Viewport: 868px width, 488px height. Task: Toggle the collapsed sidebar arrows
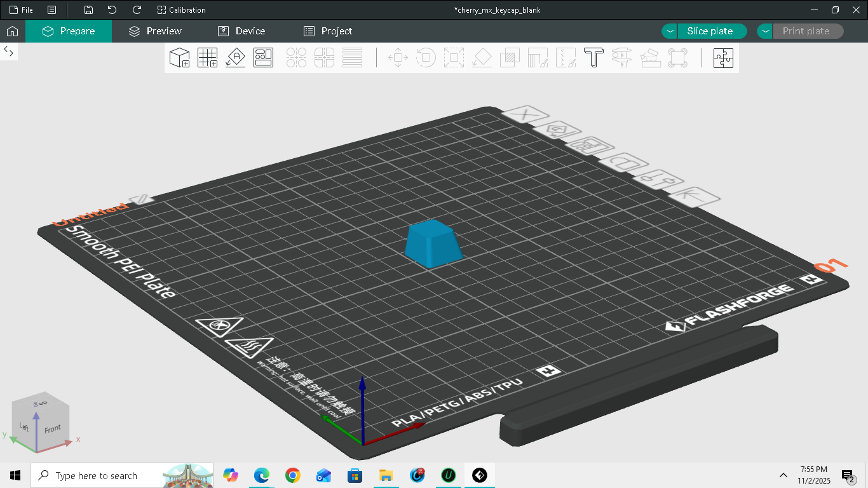click(x=9, y=51)
